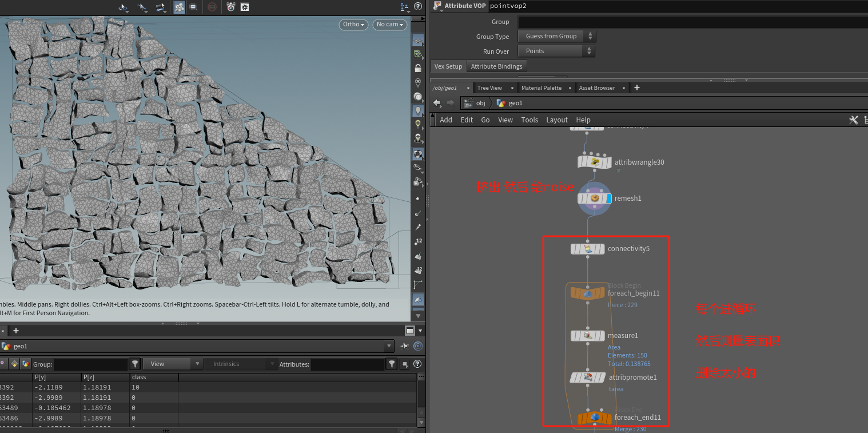
Task: Click the geo1 icon in breadcrumb path
Action: coord(501,103)
